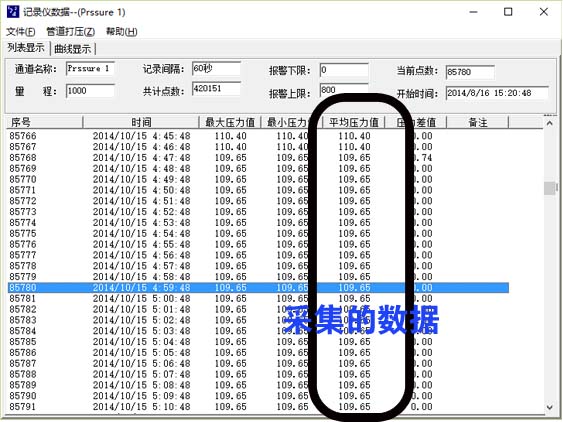
Task: Select row 85772
Action: pyautogui.click(x=258, y=201)
